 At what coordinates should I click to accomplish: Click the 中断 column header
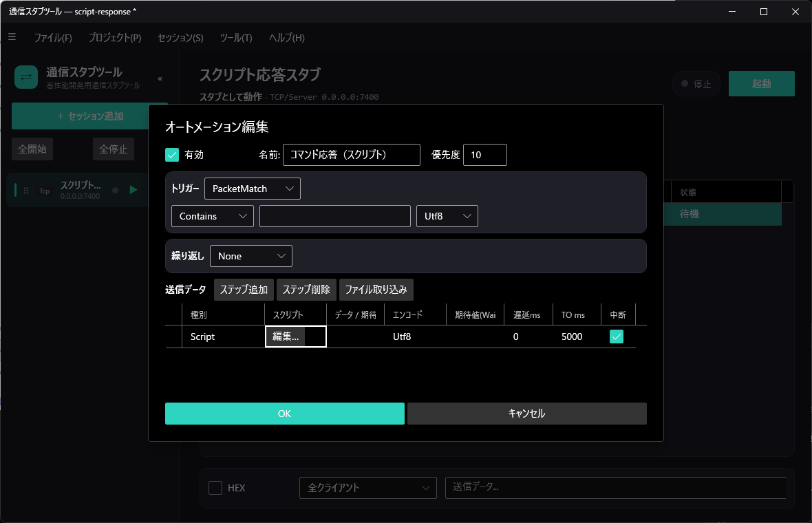pyautogui.click(x=618, y=315)
